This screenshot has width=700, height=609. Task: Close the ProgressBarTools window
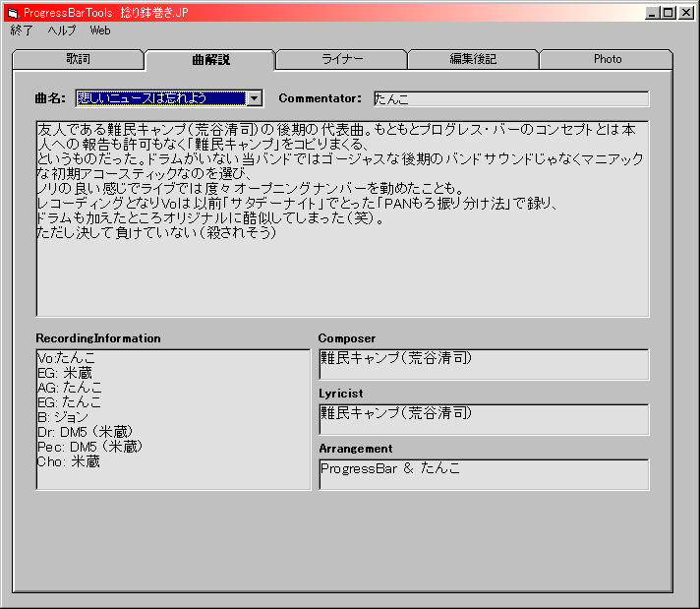686,13
